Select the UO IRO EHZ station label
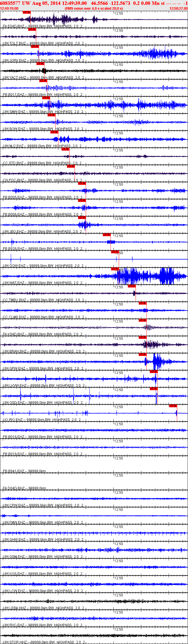Screen dimensions: 188x644 coord(42,420)
